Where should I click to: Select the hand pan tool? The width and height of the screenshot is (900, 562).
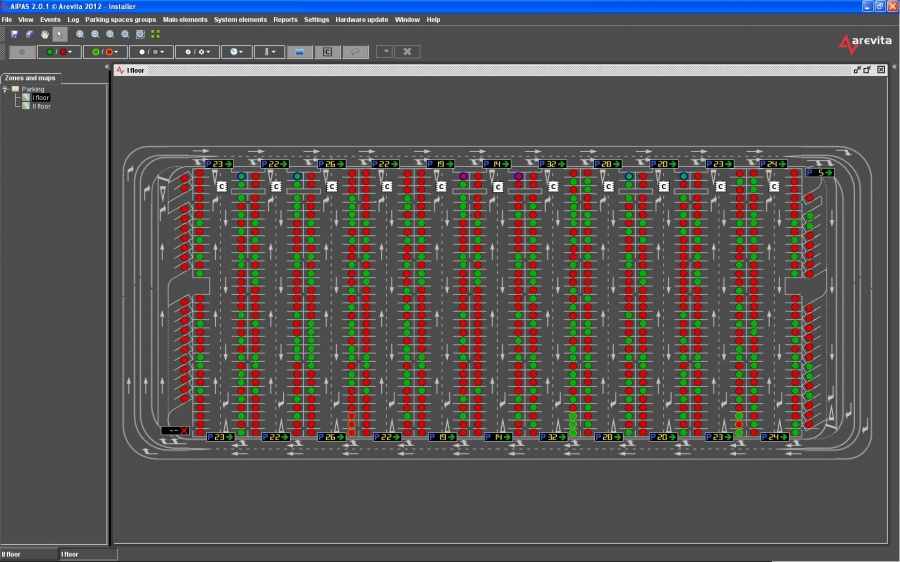pos(45,34)
